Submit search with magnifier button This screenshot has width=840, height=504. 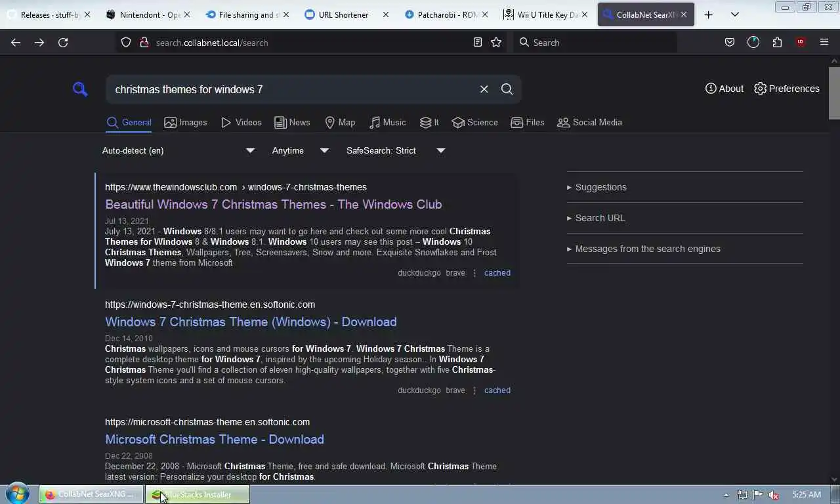tap(507, 89)
